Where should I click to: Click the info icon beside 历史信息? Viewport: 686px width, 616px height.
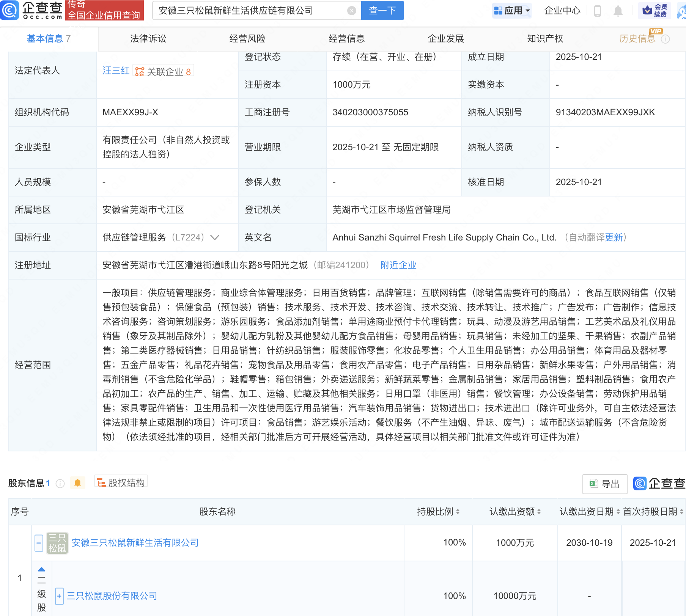[x=665, y=39]
